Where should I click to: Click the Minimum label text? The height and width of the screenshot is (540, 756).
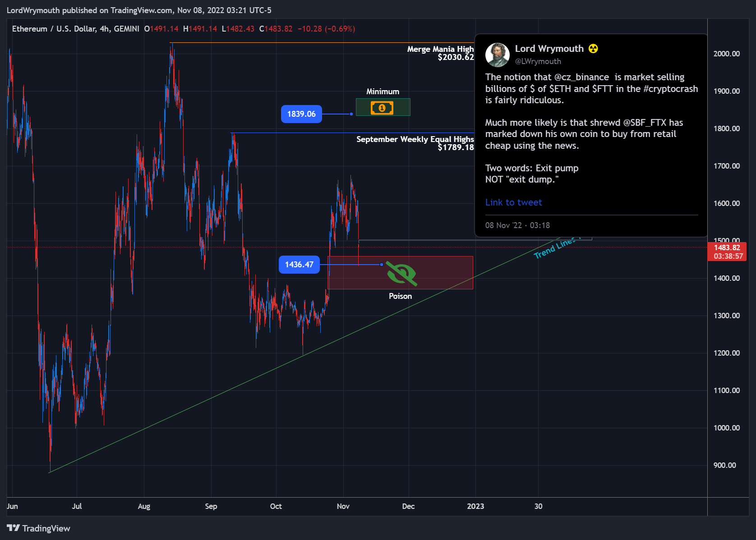(383, 92)
